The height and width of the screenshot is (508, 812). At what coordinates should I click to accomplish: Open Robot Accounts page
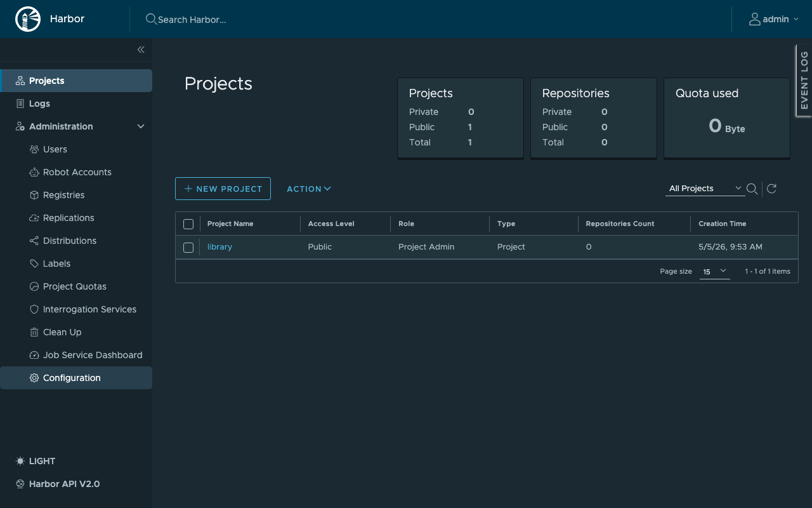pyautogui.click(x=76, y=172)
